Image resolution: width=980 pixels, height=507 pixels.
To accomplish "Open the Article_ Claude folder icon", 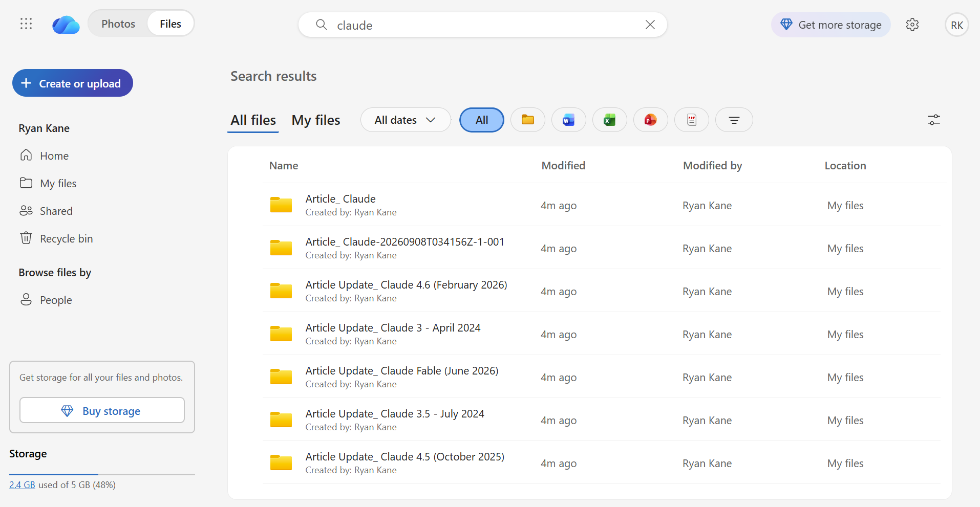I will tap(281, 205).
